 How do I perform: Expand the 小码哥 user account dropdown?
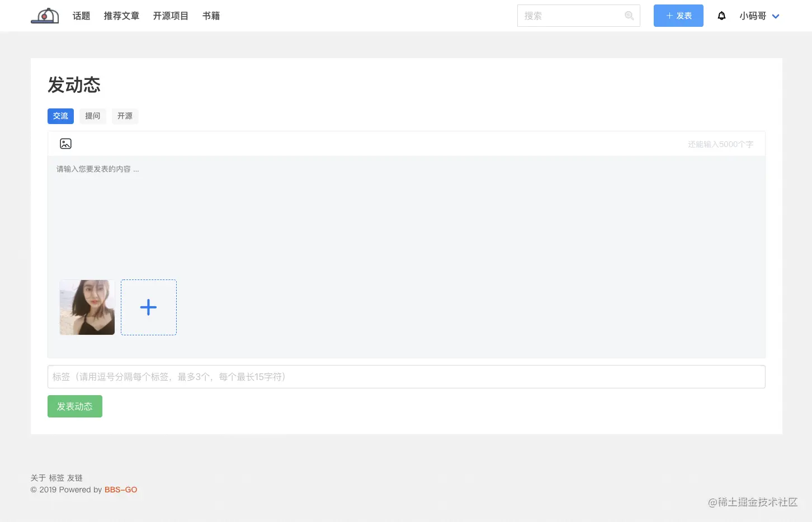[752, 16]
